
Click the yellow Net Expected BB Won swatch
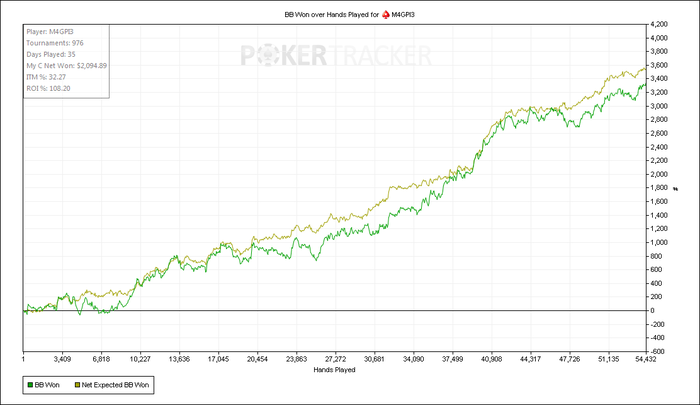pyautogui.click(x=77, y=385)
